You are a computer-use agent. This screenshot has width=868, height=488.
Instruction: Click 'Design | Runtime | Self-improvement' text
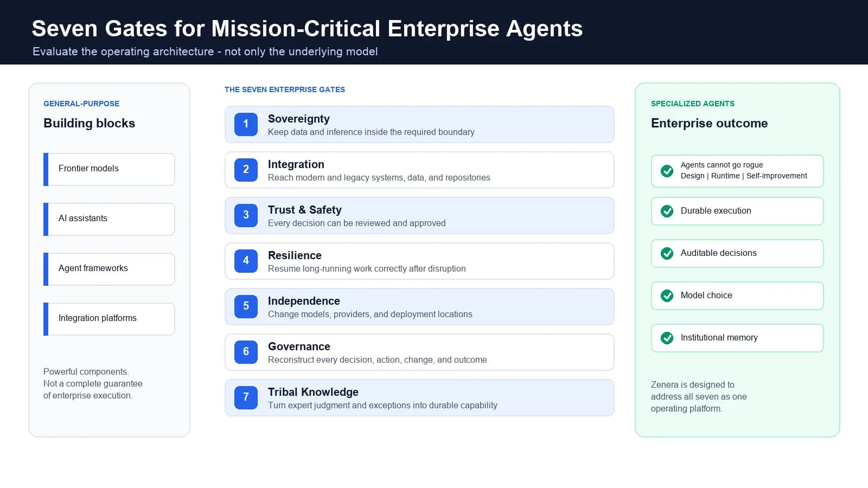tap(744, 176)
